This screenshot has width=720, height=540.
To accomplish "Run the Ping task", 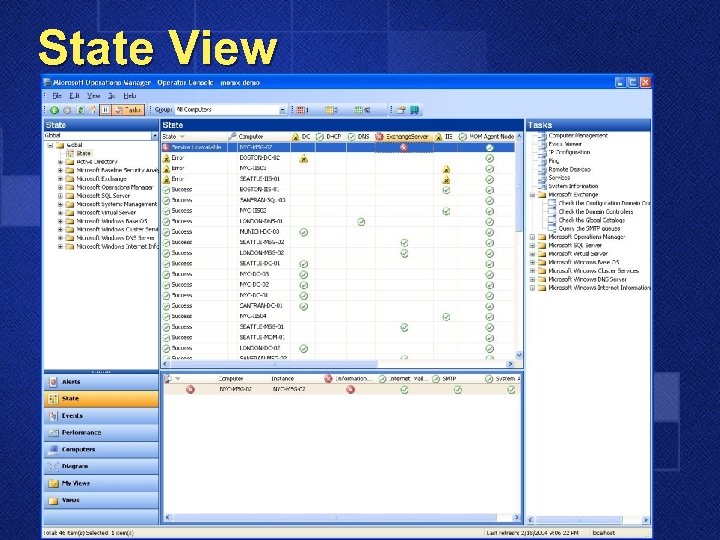I will 553,161.
